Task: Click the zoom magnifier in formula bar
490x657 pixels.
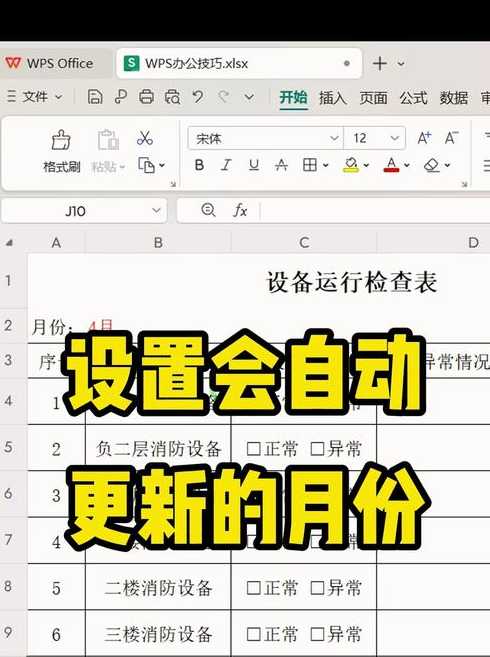Action: coord(208,210)
